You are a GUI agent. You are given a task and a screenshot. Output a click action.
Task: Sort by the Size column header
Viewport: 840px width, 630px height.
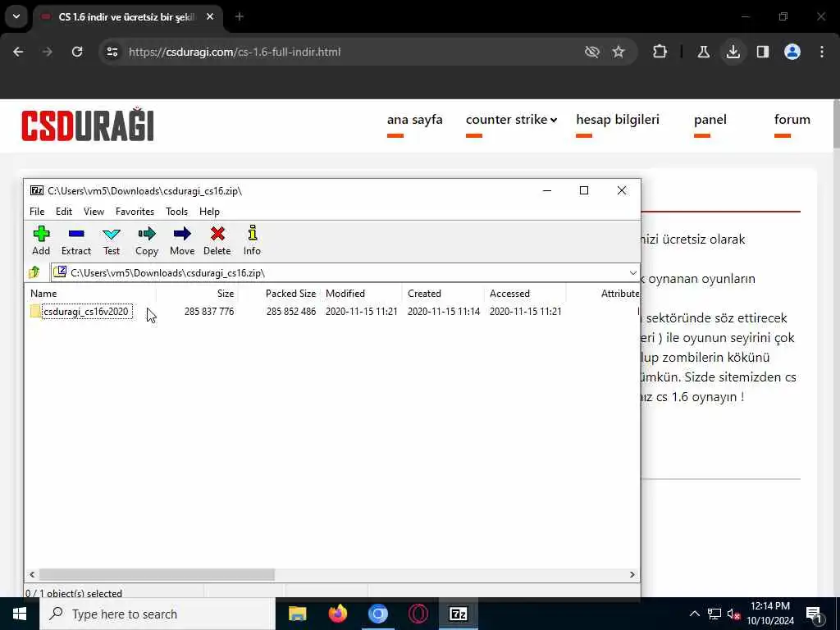pos(197,294)
